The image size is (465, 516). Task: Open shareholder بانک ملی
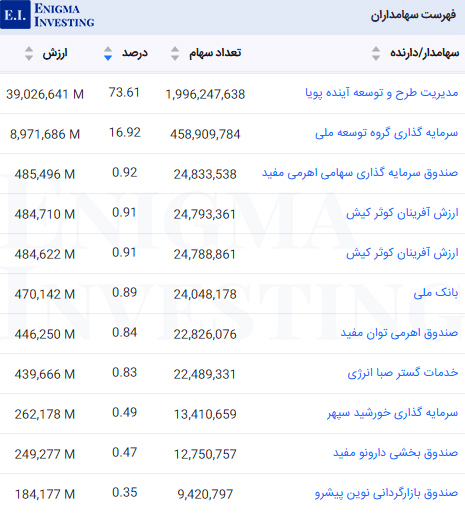436,293
